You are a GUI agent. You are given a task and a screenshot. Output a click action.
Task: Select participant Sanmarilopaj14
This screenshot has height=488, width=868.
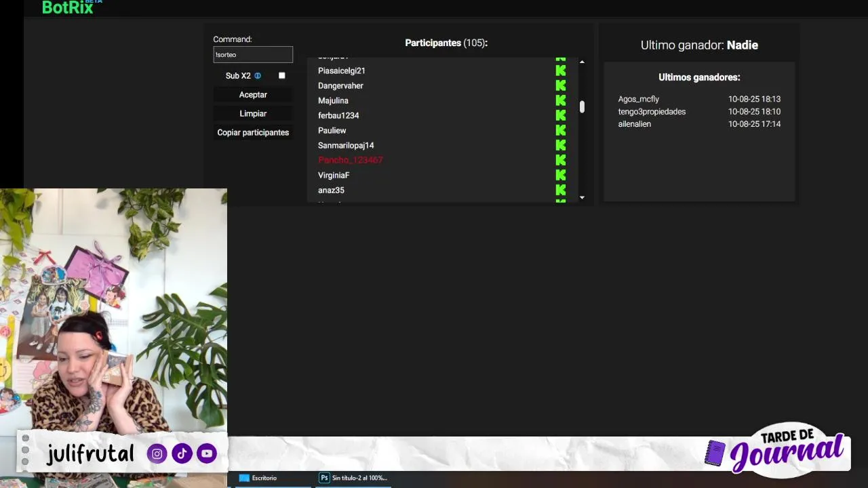pyautogui.click(x=346, y=145)
